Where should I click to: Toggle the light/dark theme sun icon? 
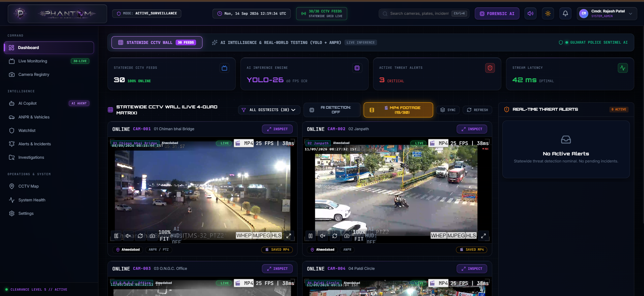pos(548,13)
